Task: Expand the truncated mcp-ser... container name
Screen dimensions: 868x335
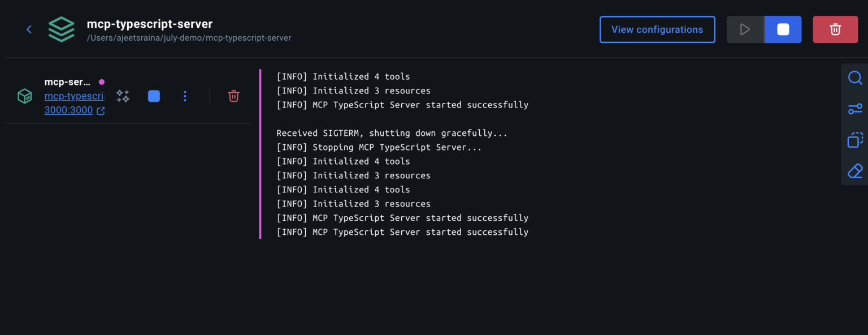Action: [69, 81]
